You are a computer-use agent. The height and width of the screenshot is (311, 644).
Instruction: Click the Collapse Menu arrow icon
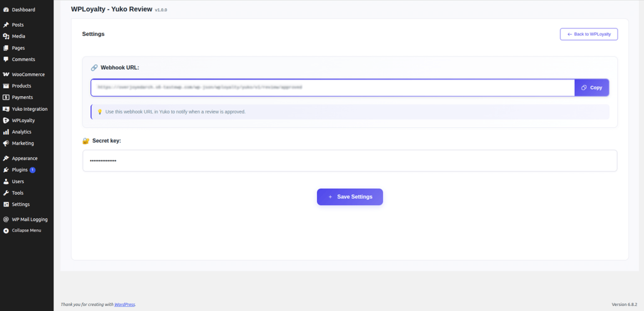(x=6, y=231)
